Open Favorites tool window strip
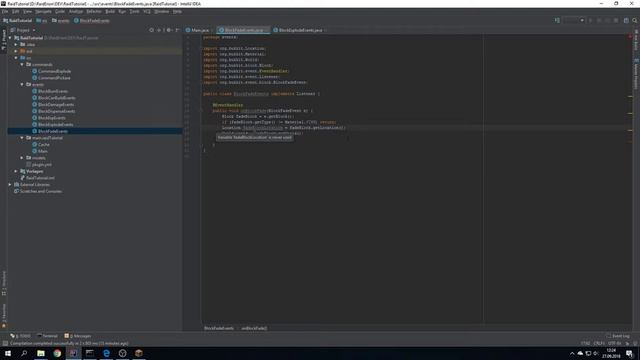Image resolution: width=640 pixels, height=360 pixels. click(4, 316)
